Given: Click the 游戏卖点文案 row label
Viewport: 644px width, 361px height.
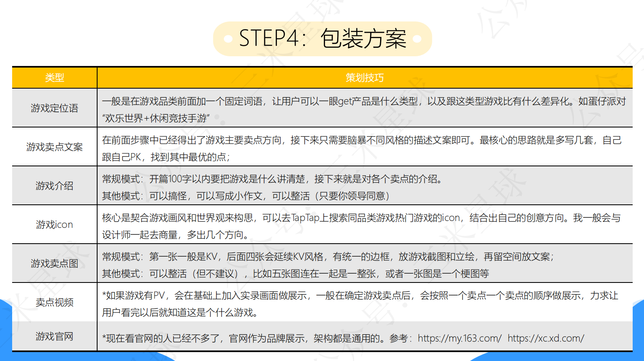Looking at the screenshot, I should point(55,147).
